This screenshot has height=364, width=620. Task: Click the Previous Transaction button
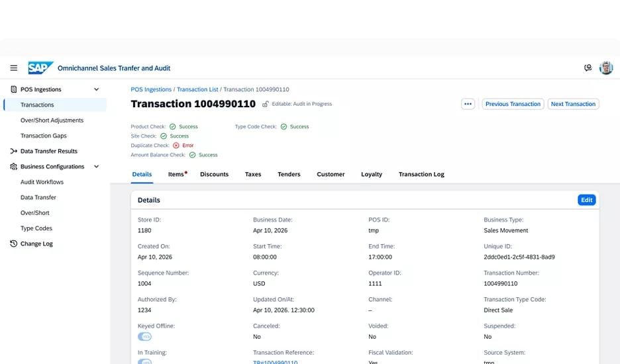pyautogui.click(x=513, y=104)
